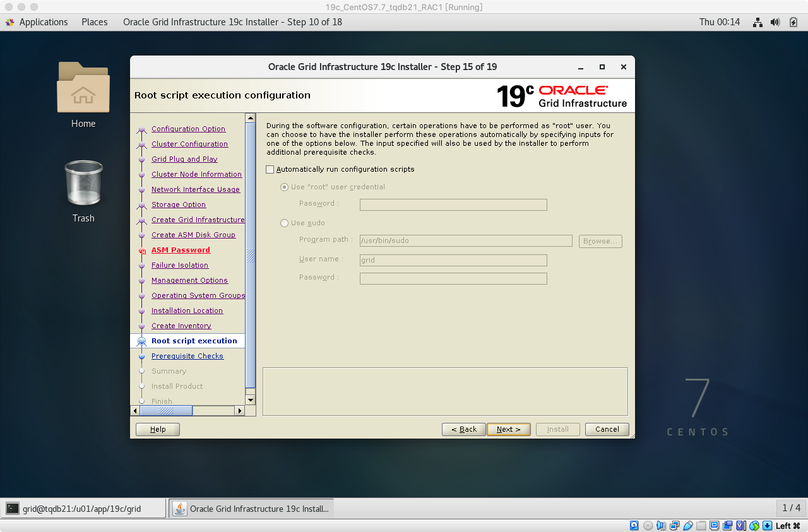Image resolution: width=808 pixels, height=532 pixels.
Task: Click step list scroll up arrow
Action: (251, 118)
